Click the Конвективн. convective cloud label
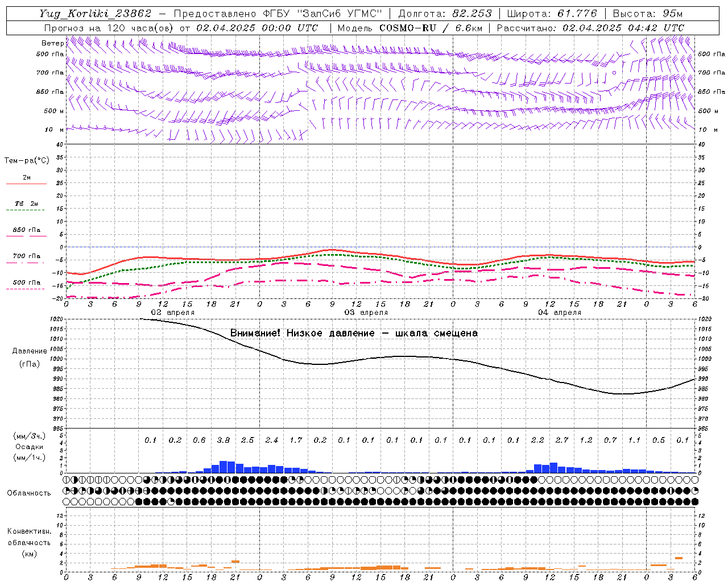This screenshot has height=582, width=728. click(x=29, y=531)
